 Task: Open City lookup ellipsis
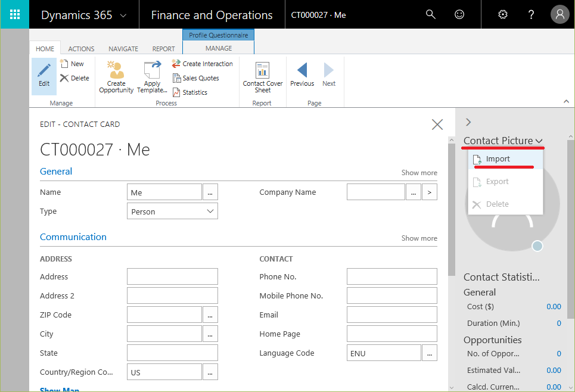click(210, 334)
